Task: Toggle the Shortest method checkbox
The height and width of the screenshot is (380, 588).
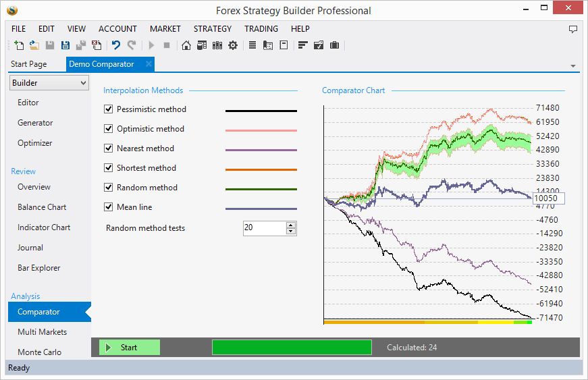Action: [x=109, y=167]
